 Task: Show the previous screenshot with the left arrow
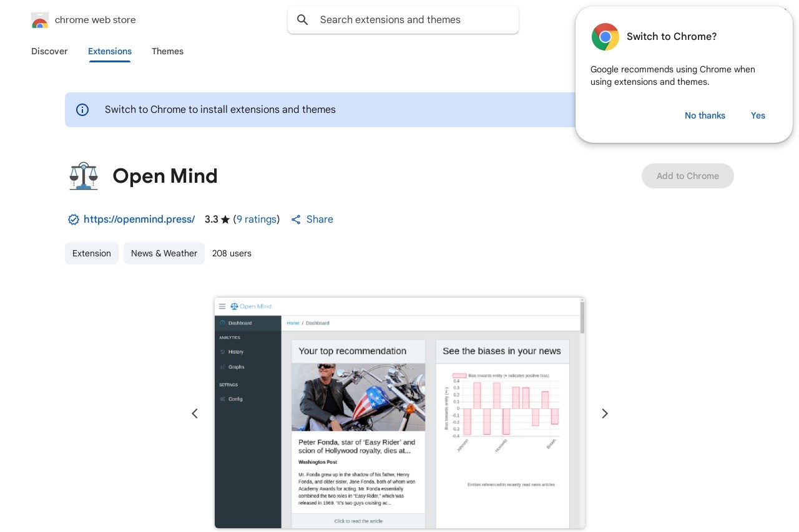click(195, 414)
